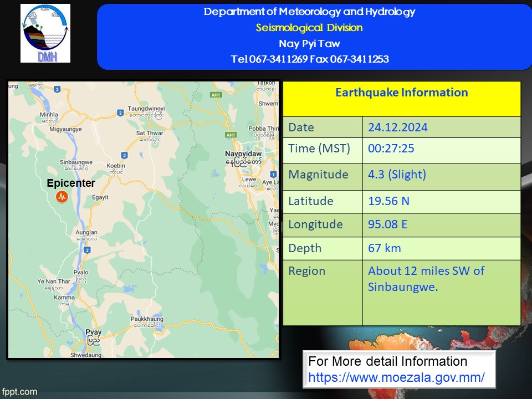Screen dimensions: 532x399
Task: Click the DMH department logo
Action: 45,33
